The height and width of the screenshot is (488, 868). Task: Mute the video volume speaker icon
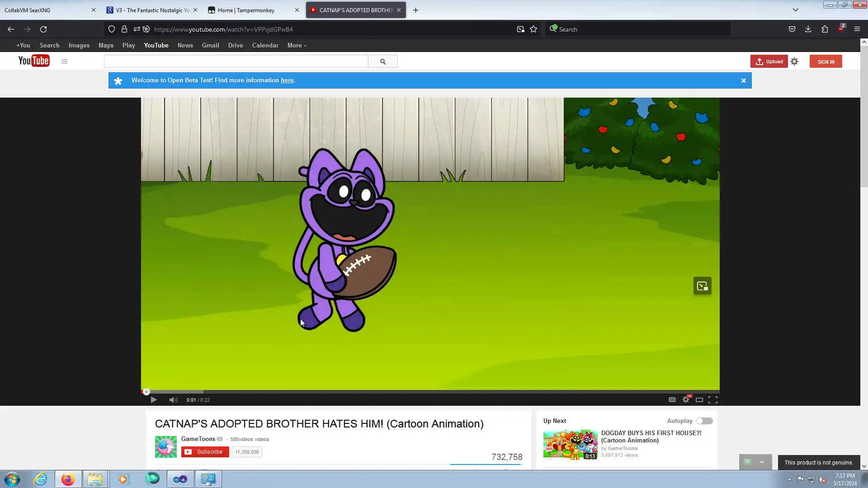(x=173, y=400)
